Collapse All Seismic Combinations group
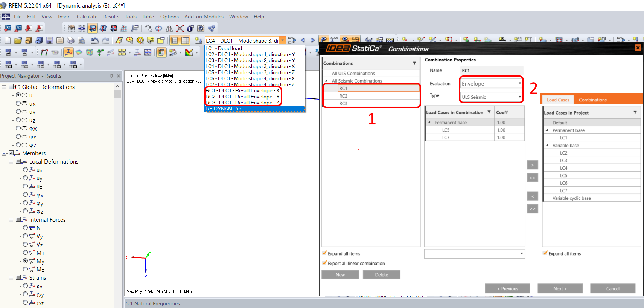644x308 pixels. pos(326,81)
